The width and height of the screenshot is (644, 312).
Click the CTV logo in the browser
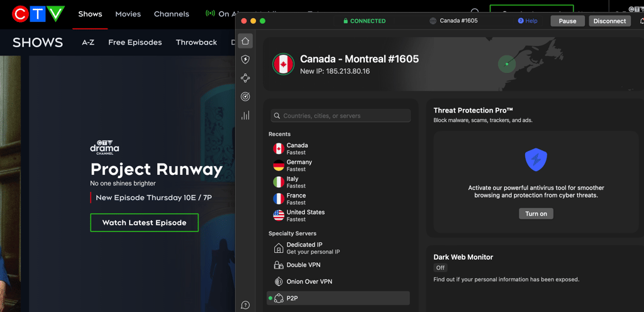(x=38, y=14)
